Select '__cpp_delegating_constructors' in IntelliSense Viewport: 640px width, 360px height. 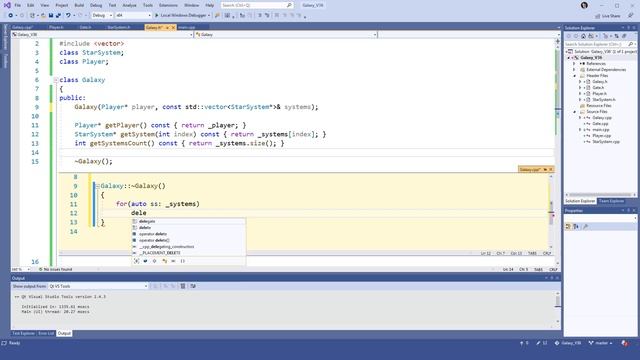(x=189, y=247)
